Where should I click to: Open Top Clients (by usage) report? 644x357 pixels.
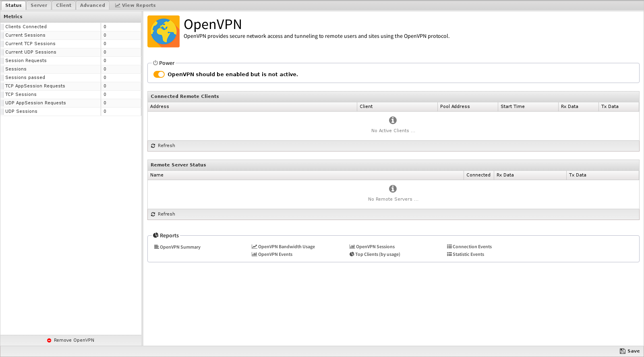pyautogui.click(x=378, y=254)
